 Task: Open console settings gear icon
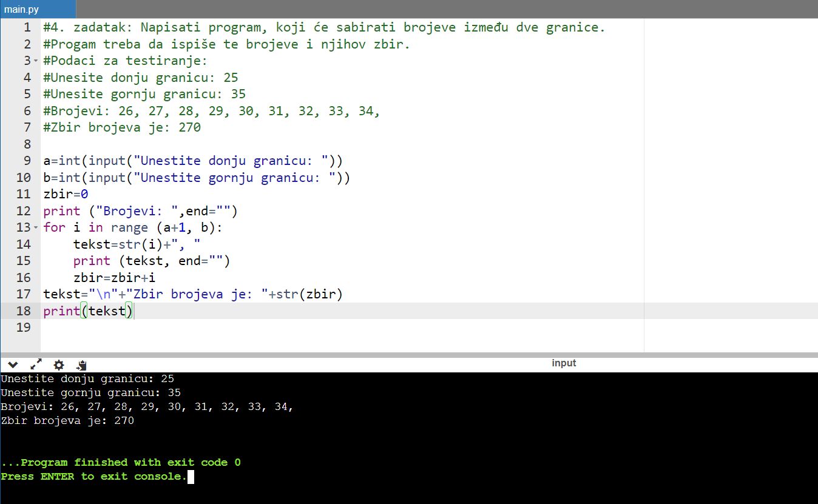59,365
